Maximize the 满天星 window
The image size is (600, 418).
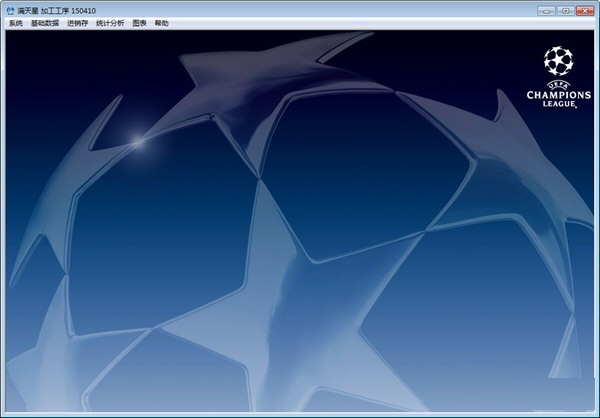coord(566,11)
